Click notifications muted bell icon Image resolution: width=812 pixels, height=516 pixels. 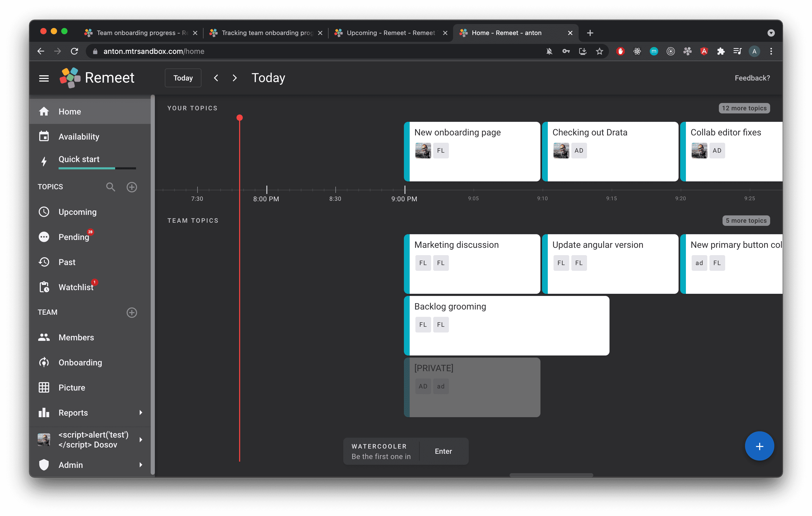pyautogui.click(x=549, y=51)
